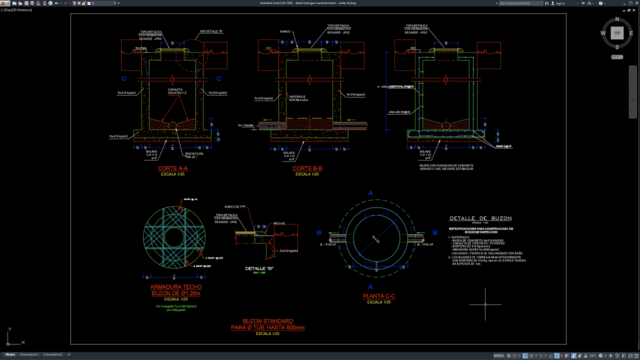Toggle the drawing Grid display
The height and width of the screenshot is (360, 640).
pos(509,356)
